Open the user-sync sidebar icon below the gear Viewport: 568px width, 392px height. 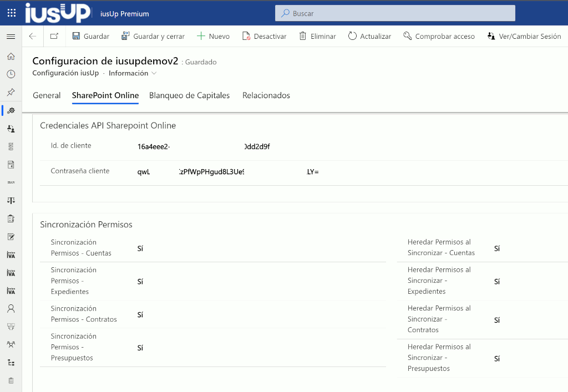click(x=11, y=129)
